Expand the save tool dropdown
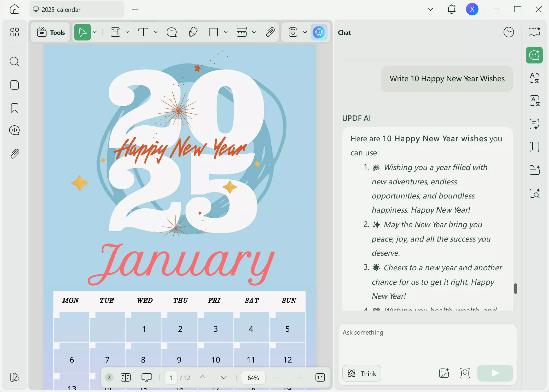This screenshot has height=392, width=549. point(304,32)
